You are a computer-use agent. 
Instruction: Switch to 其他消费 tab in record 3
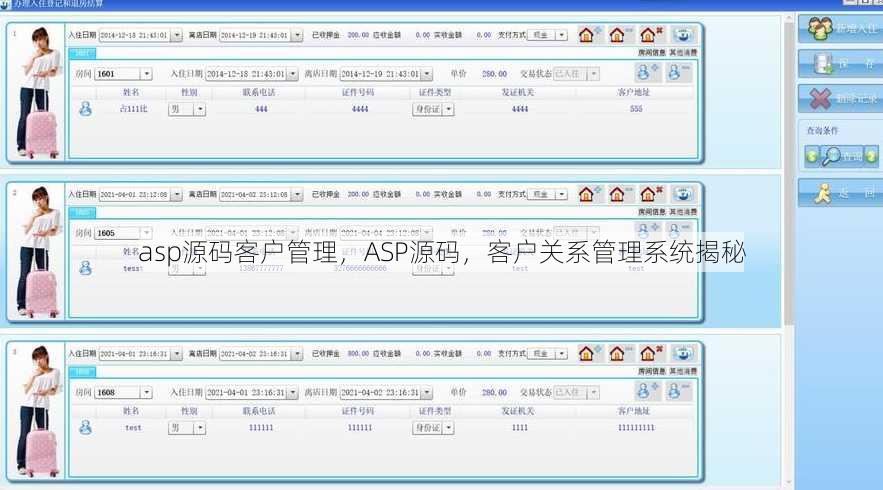pos(683,371)
